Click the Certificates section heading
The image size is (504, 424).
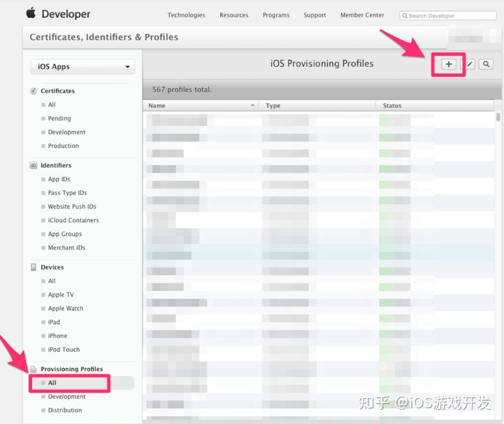click(x=58, y=91)
